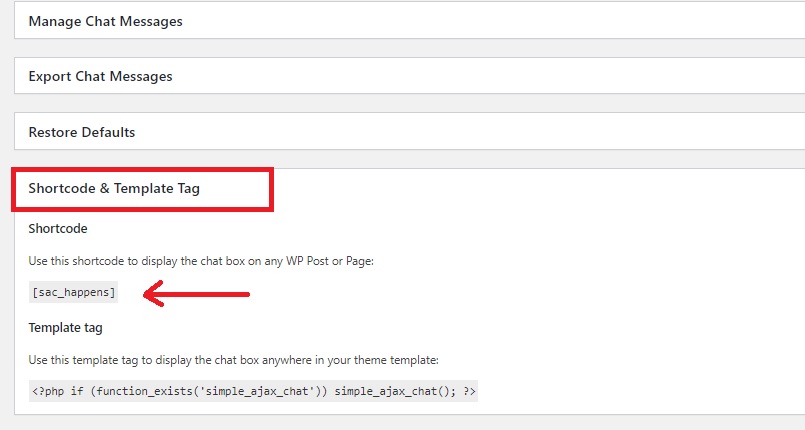
Task: Click the 'Use this shortcode to display' description
Action: coord(201,261)
